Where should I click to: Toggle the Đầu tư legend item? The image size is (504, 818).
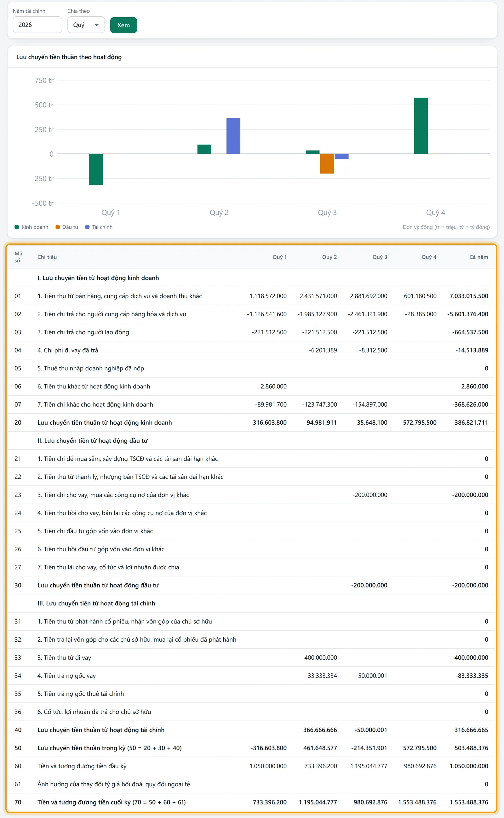tap(67, 227)
